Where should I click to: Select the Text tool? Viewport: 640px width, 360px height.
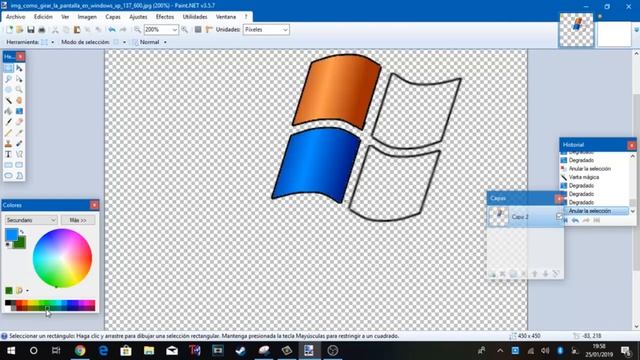(8, 154)
